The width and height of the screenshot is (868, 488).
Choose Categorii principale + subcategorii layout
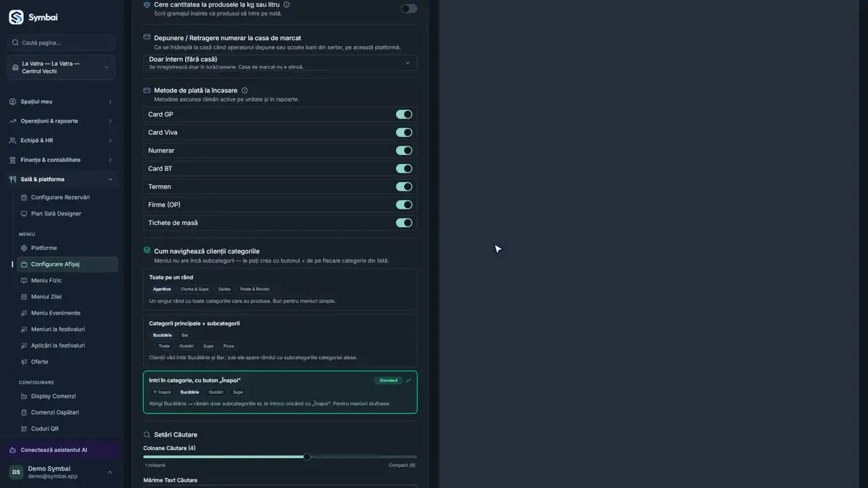(280, 341)
